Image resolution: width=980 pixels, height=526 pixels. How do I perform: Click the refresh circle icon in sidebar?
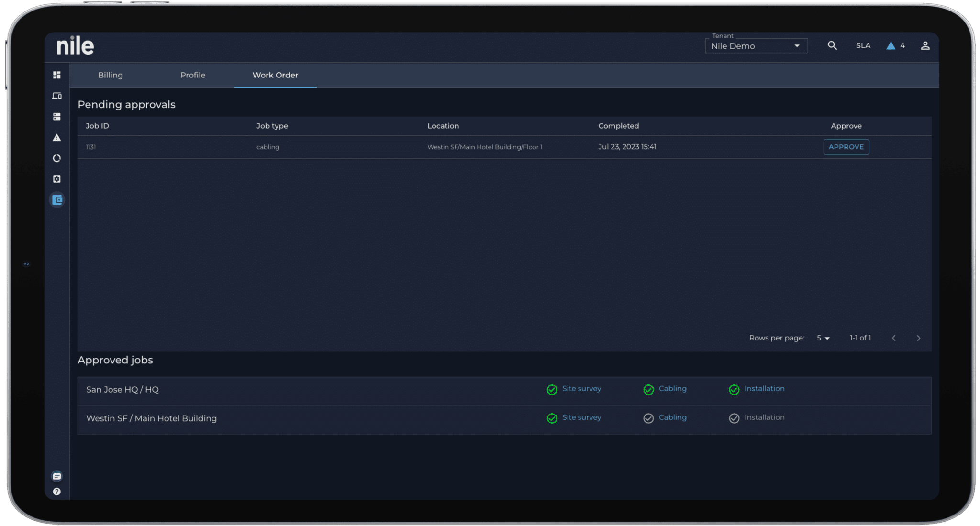click(x=57, y=158)
